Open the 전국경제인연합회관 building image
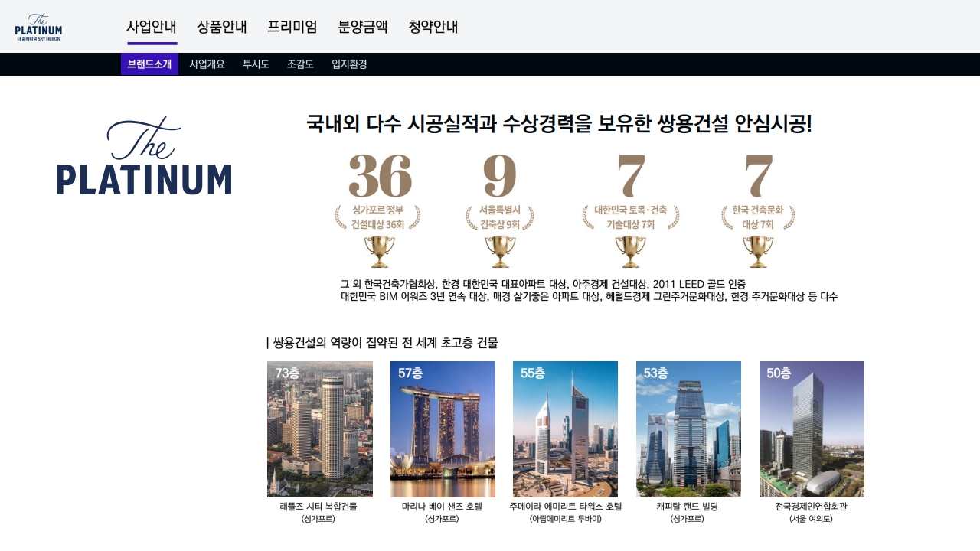Viewport: 980px width, 551px height. (812, 429)
